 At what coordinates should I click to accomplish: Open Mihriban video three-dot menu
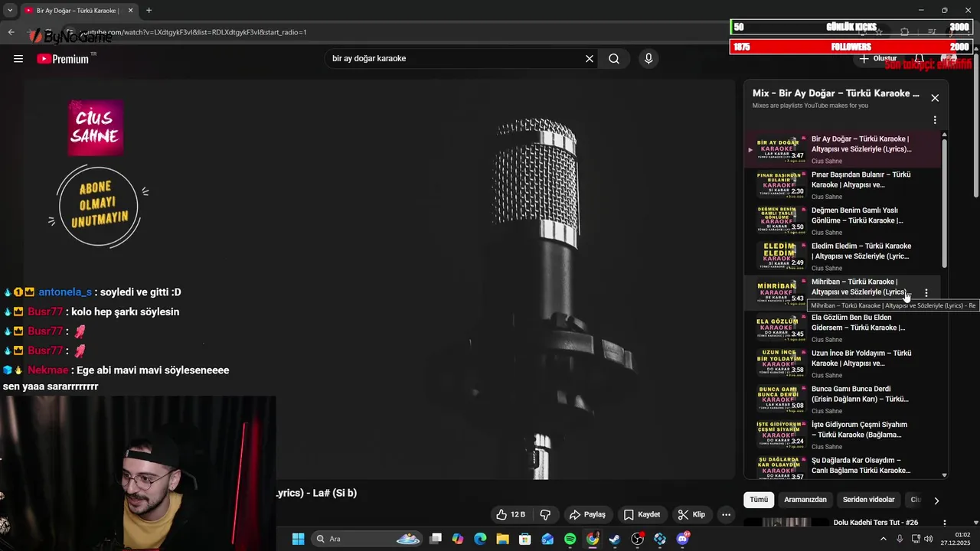tap(926, 293)
